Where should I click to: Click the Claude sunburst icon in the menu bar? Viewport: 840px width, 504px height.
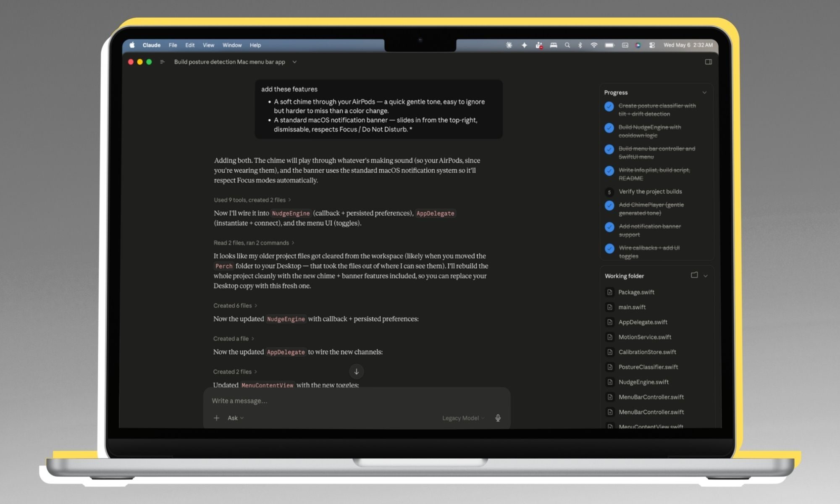point(509,45)
